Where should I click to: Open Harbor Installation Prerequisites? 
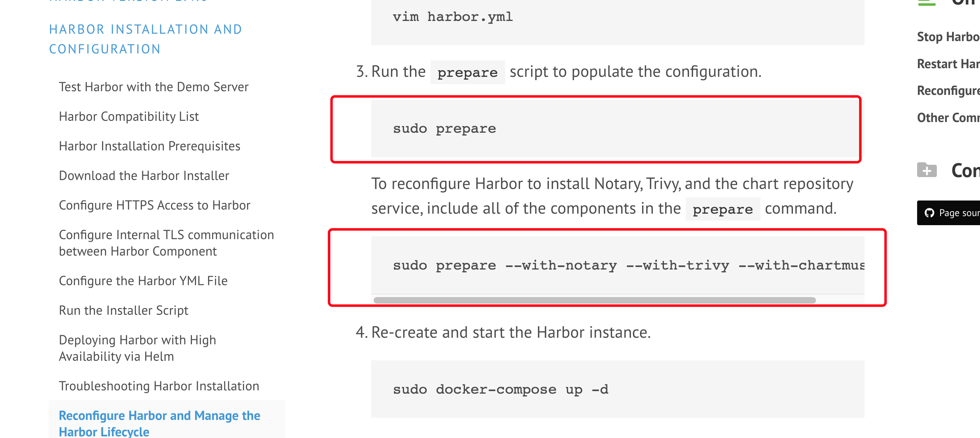coord(150,146)
